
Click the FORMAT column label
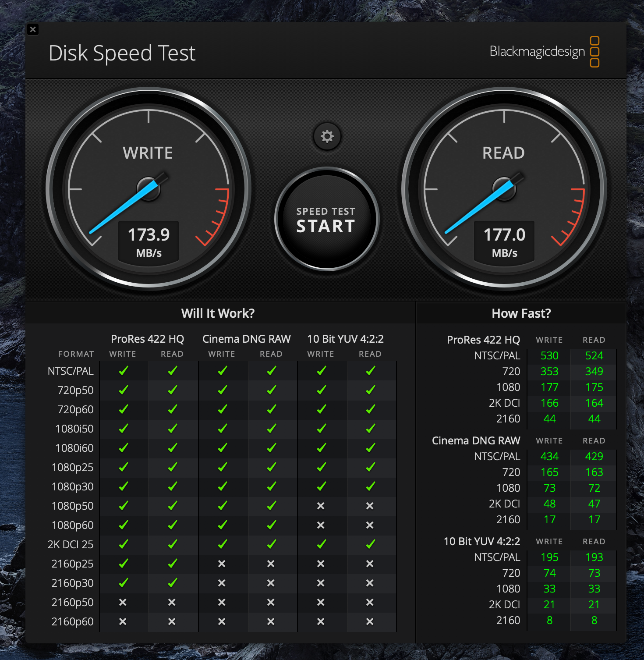pos(76,354)
